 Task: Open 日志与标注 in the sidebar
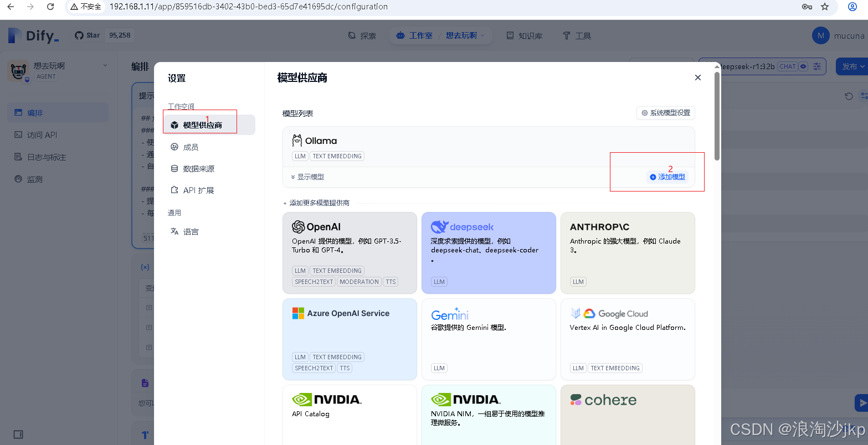pyautogui.click(x=58, y=157)
